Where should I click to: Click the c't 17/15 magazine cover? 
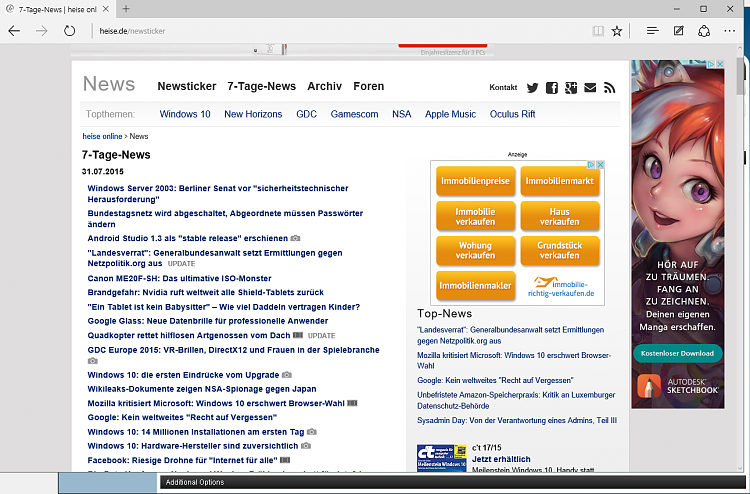pos(441,458)
